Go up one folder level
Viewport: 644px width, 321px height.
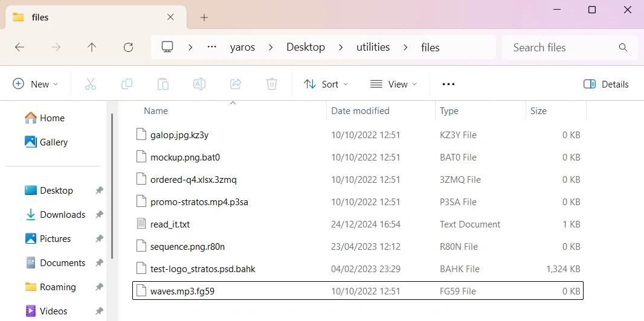(92, 47)
